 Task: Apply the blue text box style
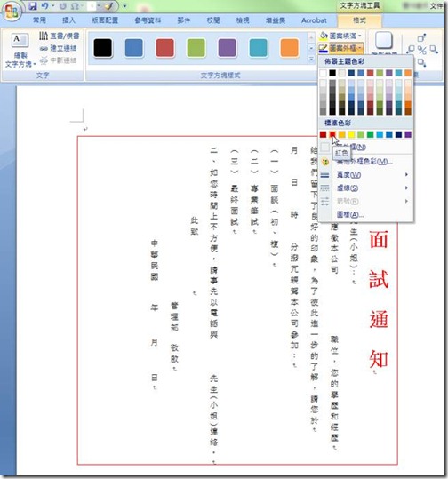pos(134,48)
